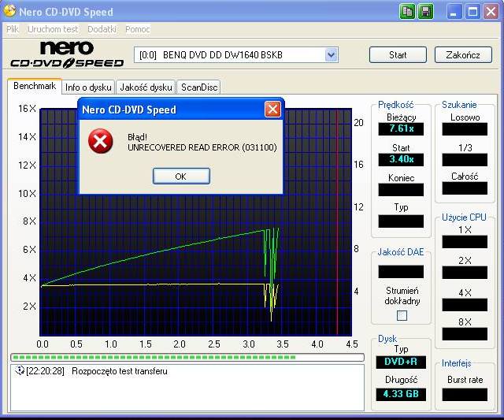This screenshot has width=504, height=420.
Task: Click the log entry clock icon
Action: [x=19, y=370]
